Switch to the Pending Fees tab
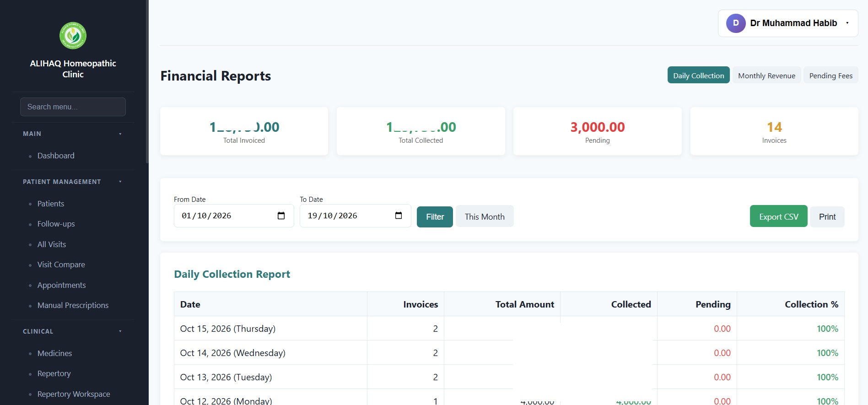The image size is (868, 405). coord(831,76)
